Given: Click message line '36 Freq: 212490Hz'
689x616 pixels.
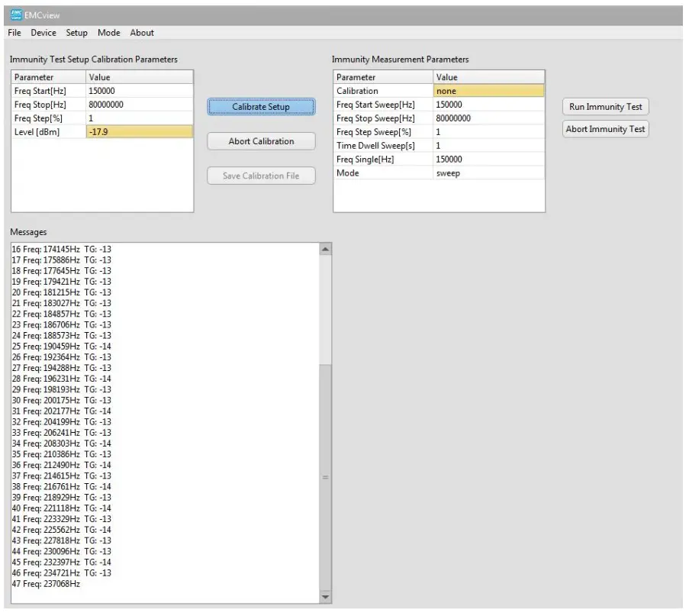Looking at the screenshot, I should (62, 465).
